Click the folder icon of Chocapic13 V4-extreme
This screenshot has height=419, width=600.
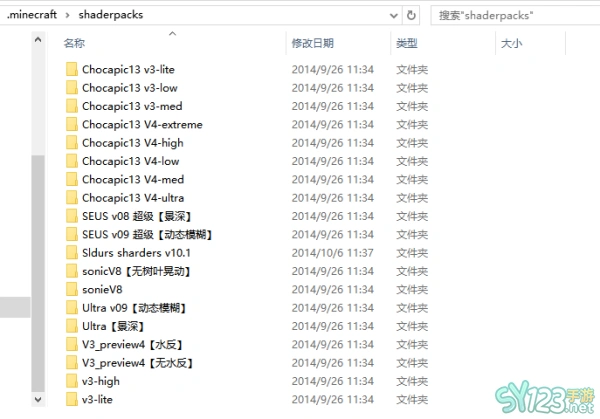click(x=72, y=125)
